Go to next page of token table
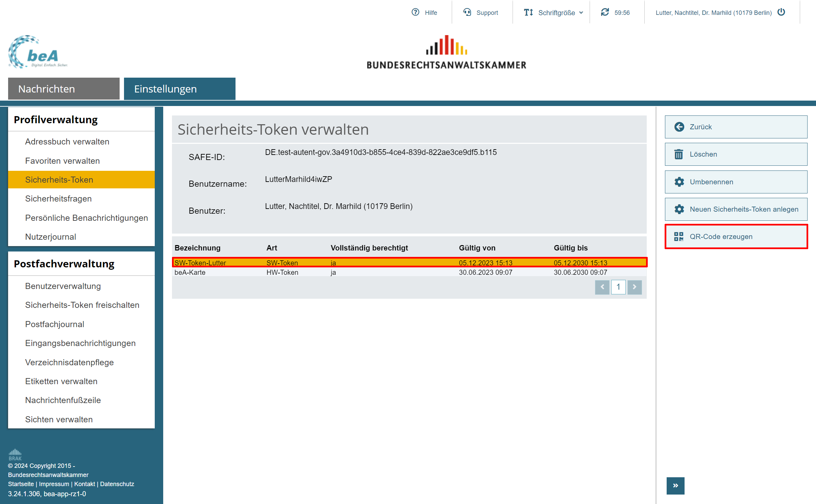Viewport: 816px width, 504px height. click(x=634, y=287)
